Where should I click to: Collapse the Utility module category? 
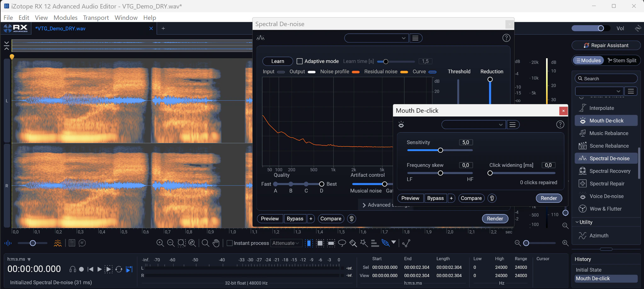tap(584, 222)
